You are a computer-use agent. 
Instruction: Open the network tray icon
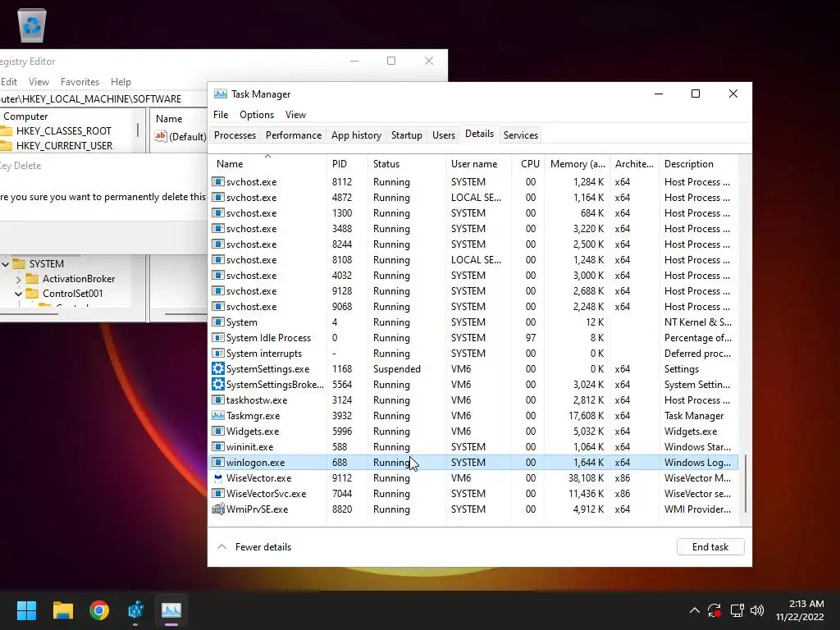pyautogui.click(x=737, y=610)
